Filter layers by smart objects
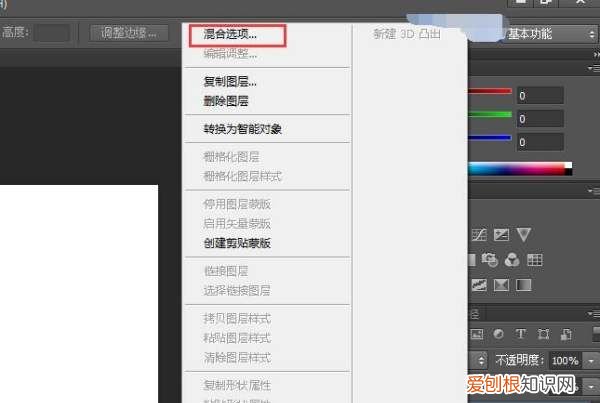 (x=566, y=334)
